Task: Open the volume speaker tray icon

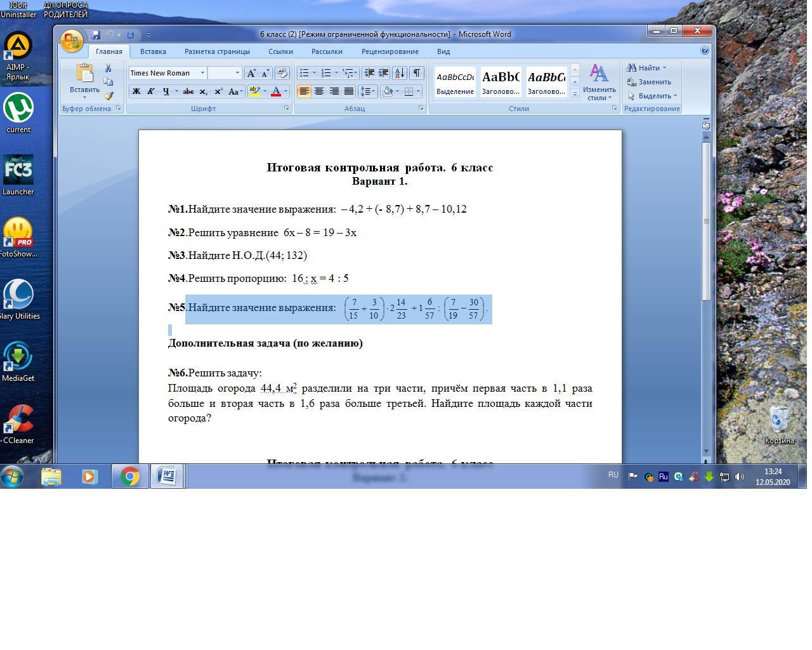Action: click(739, 477)
